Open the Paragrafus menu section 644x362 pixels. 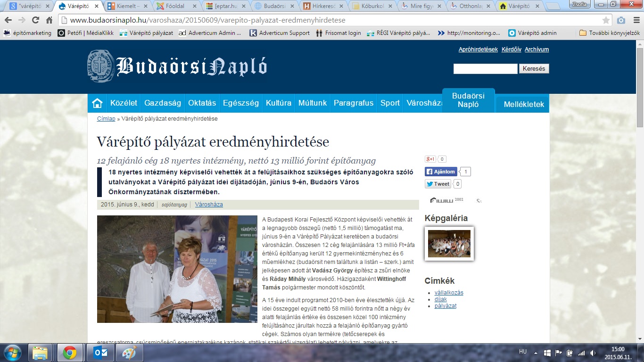(354, 103)
